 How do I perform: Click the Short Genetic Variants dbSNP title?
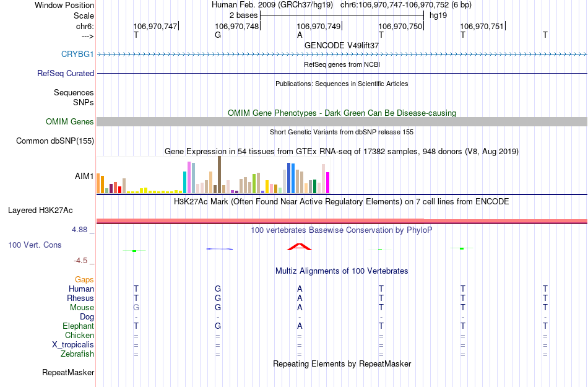[342, 132]
